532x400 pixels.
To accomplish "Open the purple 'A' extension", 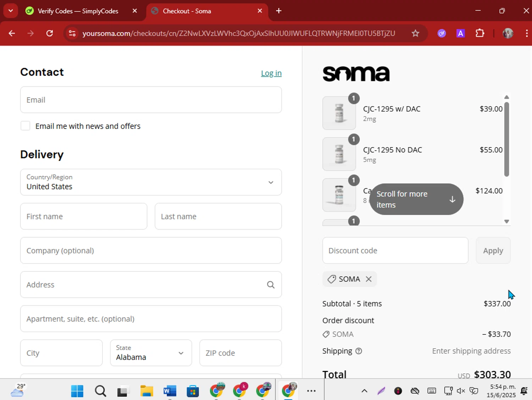I will tap(460, 33).
